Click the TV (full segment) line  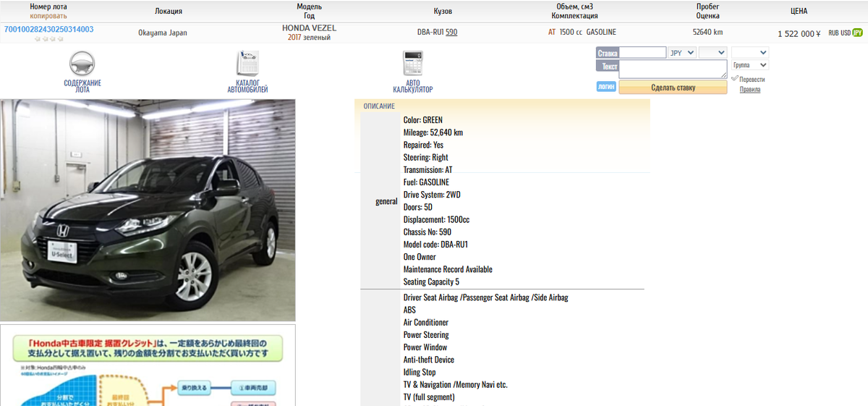click(x=429, y=397)
